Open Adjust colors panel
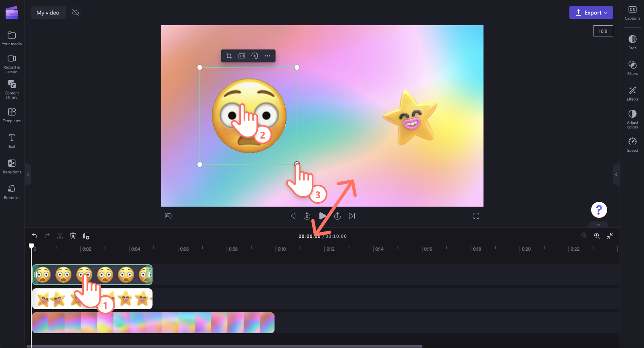 tap(632, 119)
